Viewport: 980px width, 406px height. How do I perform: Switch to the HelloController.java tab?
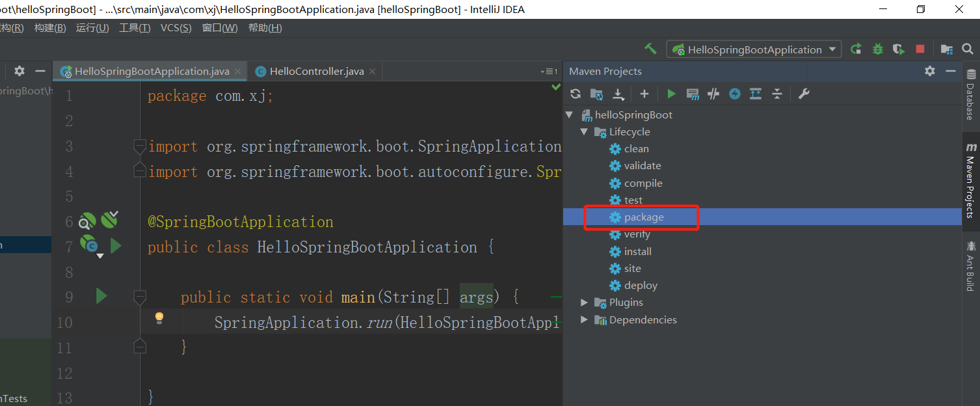point(316,72)
